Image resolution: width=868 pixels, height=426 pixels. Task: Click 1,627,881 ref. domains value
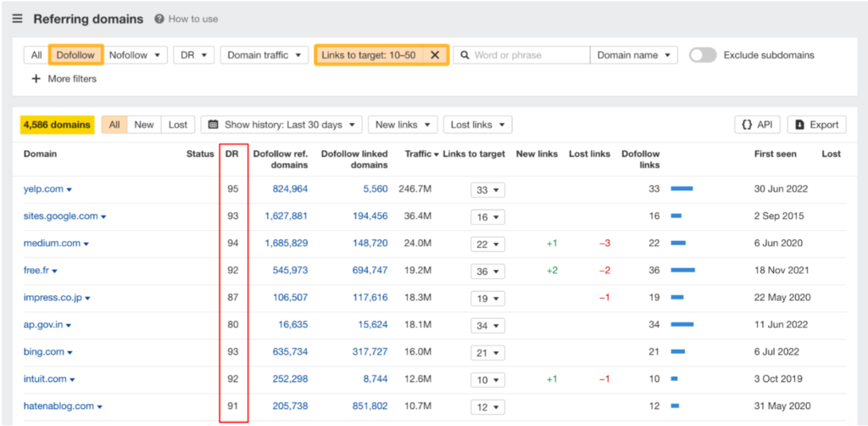pos(287,216)
